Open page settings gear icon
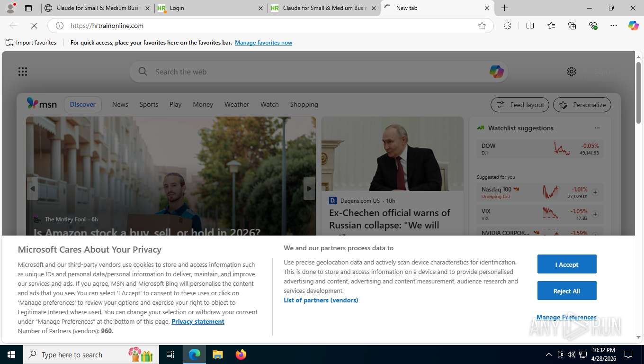 pyautogui.click(x=572, y=72)
